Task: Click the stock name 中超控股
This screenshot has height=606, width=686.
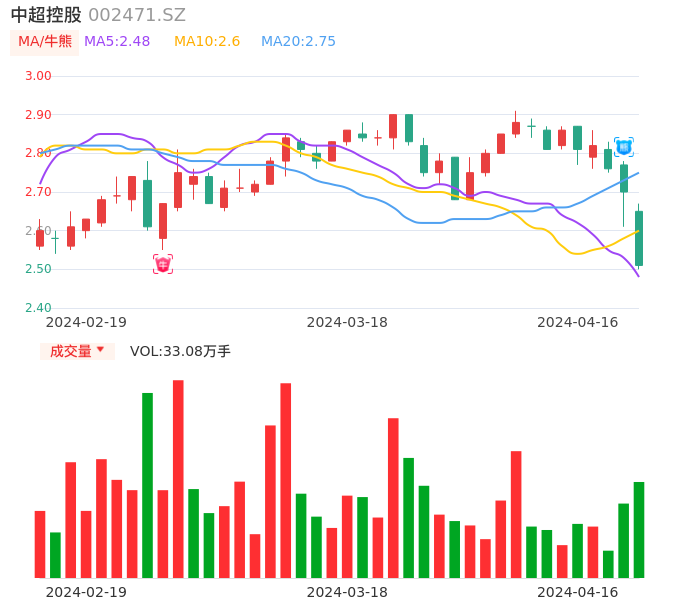Action: [46, 15]
